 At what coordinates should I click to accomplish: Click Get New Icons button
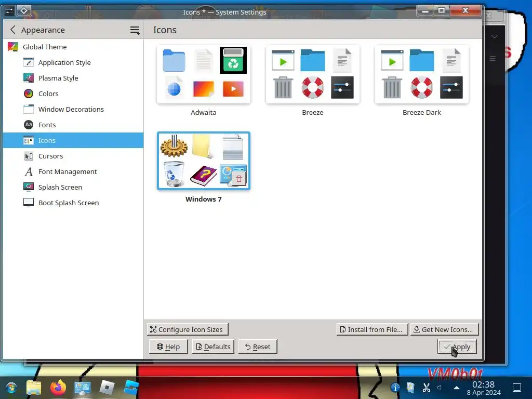(x=444, y=329)
